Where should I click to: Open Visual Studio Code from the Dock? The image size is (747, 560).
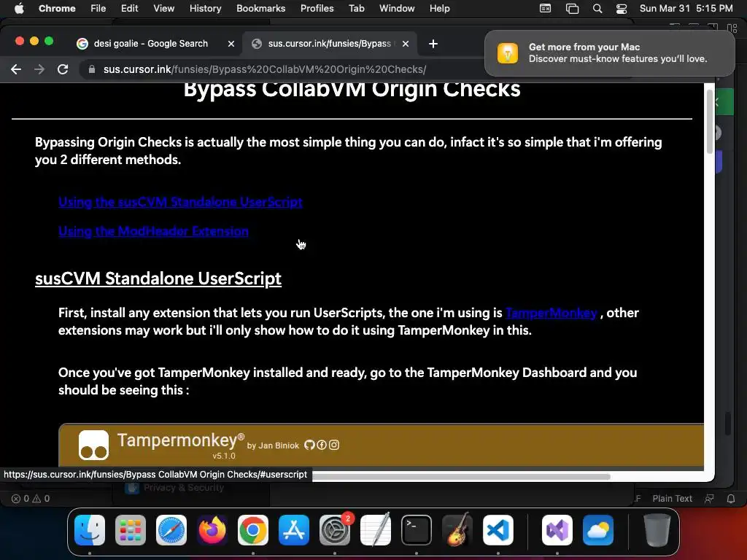pyautogui.click(x=498, y=530)
